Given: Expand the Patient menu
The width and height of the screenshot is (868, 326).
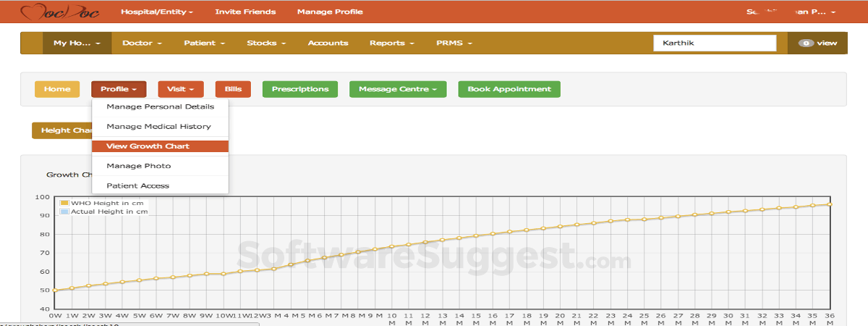Looking at the screenshot, I should pyautogui.click(x=204, y=43).
